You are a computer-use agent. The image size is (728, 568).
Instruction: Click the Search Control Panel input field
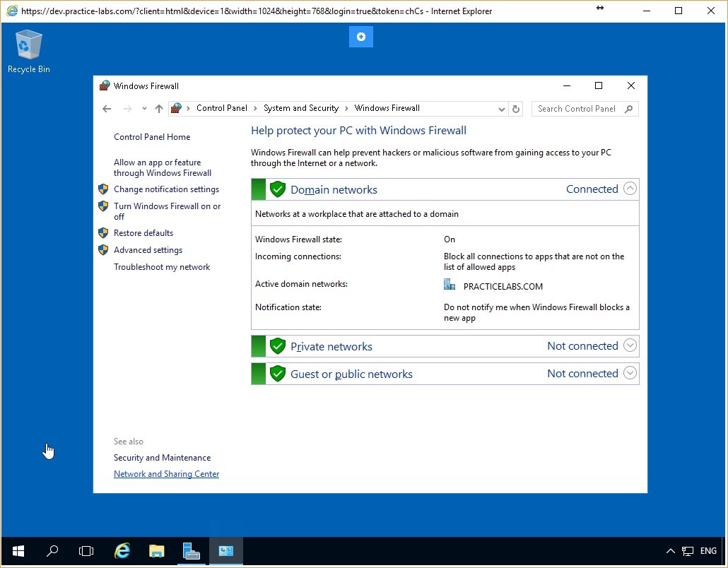576,109
